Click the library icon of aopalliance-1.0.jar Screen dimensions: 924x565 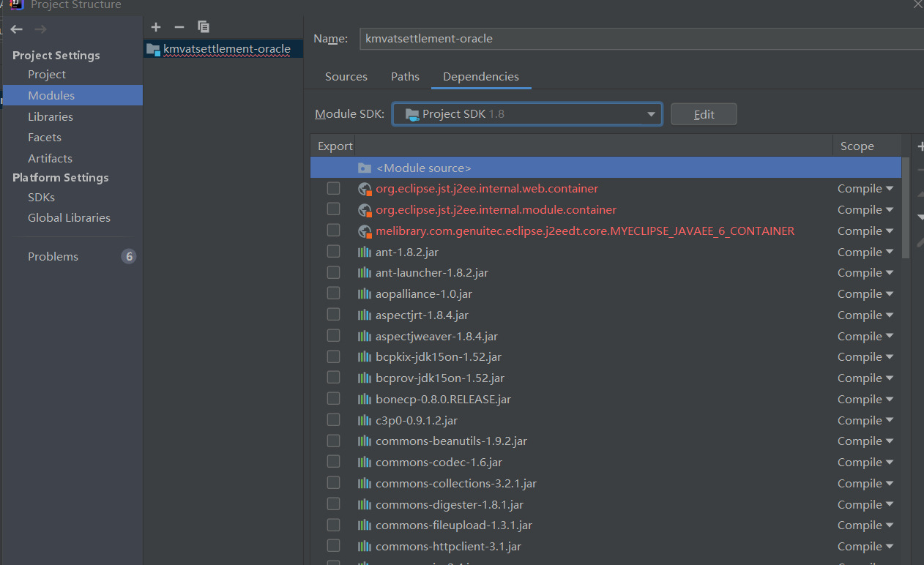[365, 293]
